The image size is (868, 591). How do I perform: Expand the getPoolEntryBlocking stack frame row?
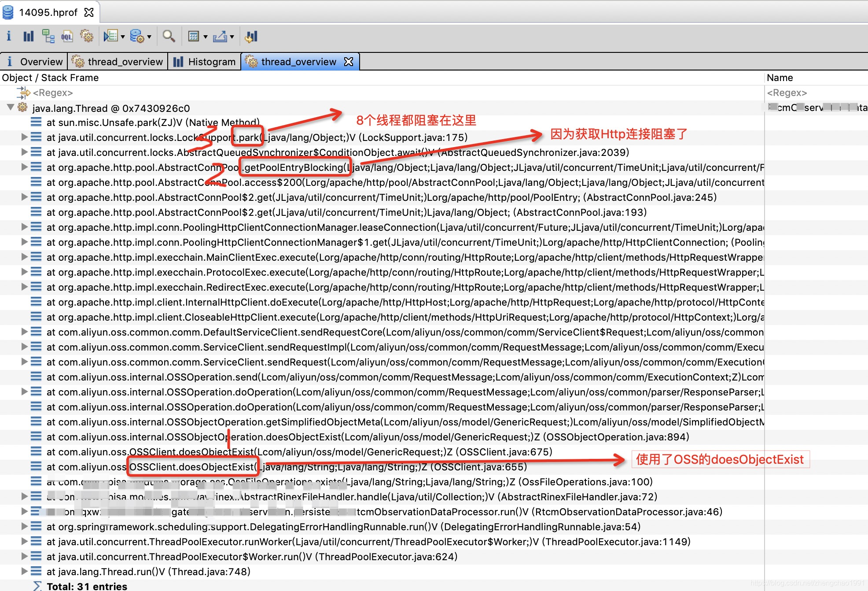coord(24,167)
